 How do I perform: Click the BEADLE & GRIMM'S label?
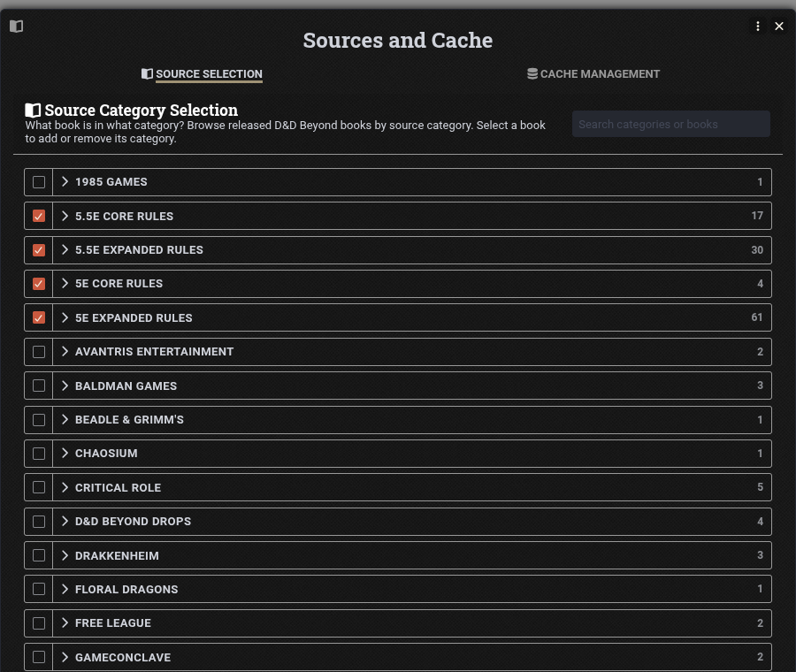pos(129,420)
